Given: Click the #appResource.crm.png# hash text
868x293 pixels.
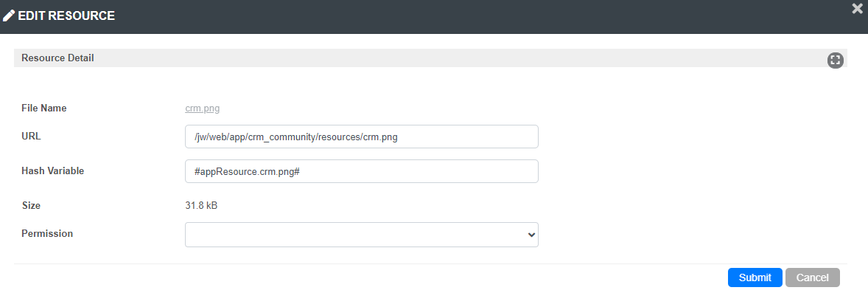Looking at the screenshot, I should click(x=247, y=171).
